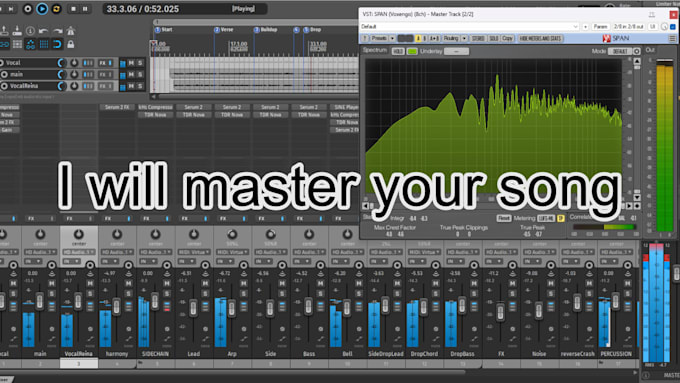
Task: Open the MIDI input dropdown on Lead channel
Action: coord(194,252)
